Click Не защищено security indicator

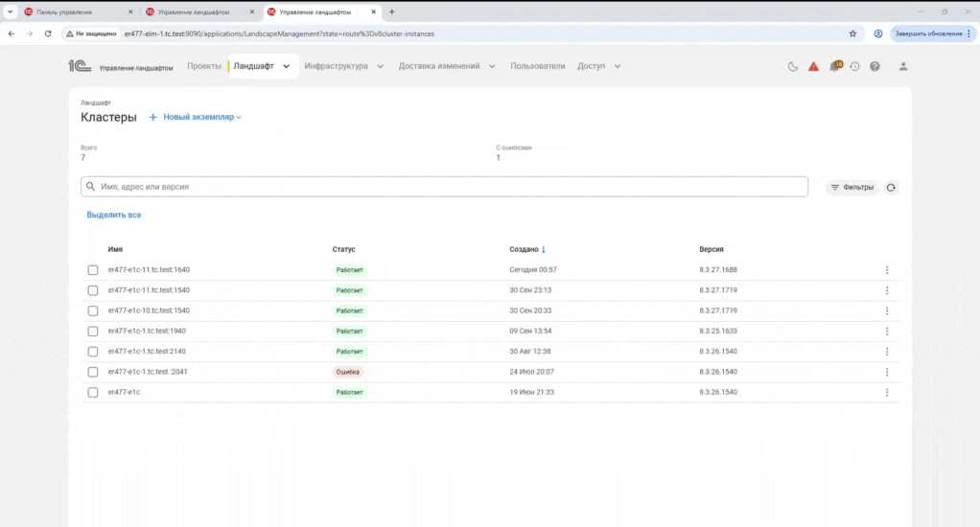pyautogui.click(x=91, y=34)
